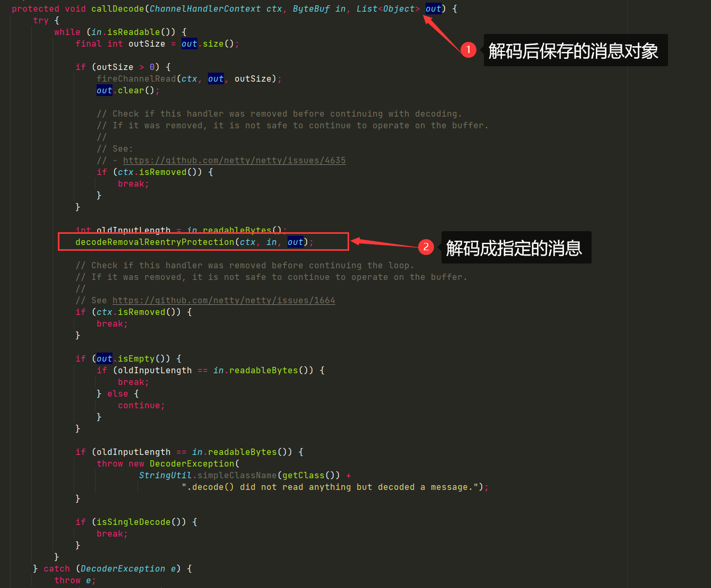
Task: Click the List<Object> parameter type
Action: coord(388,8)
